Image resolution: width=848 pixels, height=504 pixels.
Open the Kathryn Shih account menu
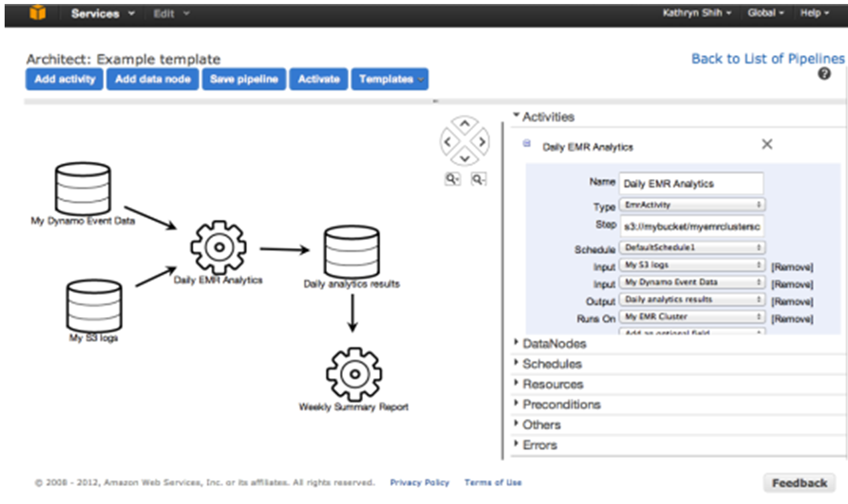coord(698,13)
